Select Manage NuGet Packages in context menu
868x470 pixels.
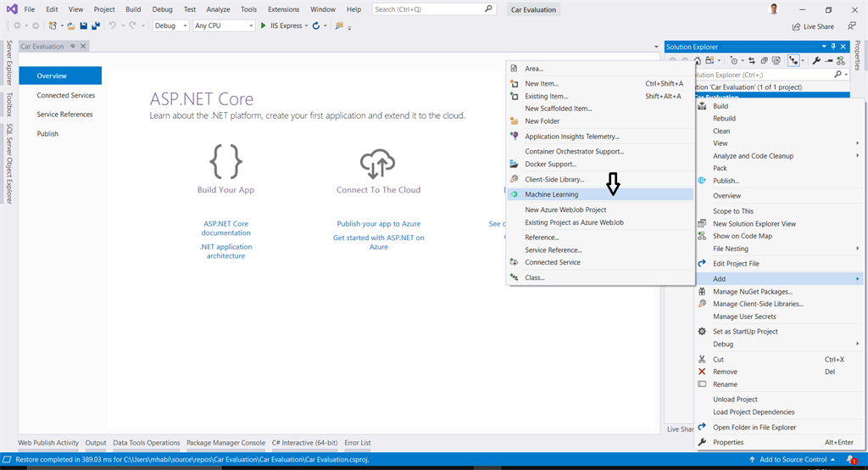[x=753, y=292]
